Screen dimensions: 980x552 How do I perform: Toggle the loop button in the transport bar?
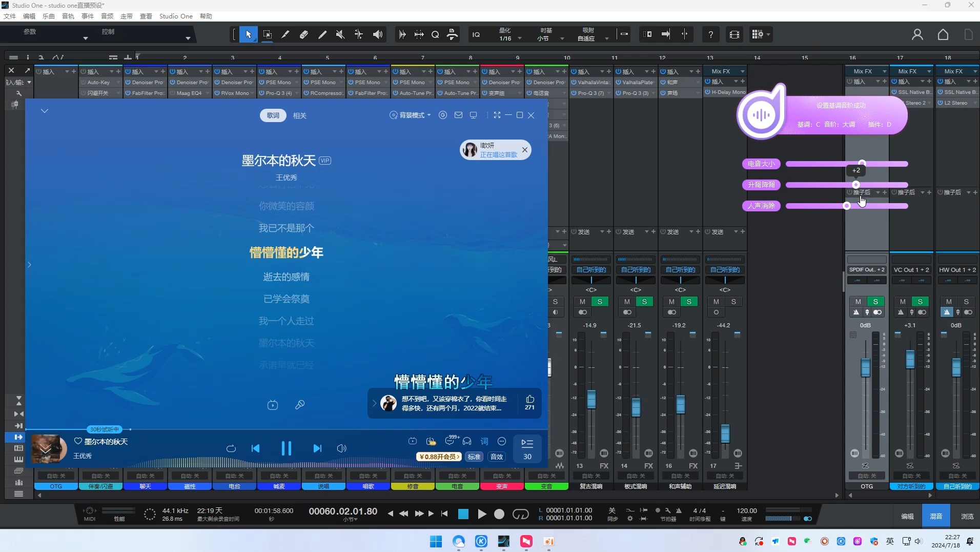521,514
